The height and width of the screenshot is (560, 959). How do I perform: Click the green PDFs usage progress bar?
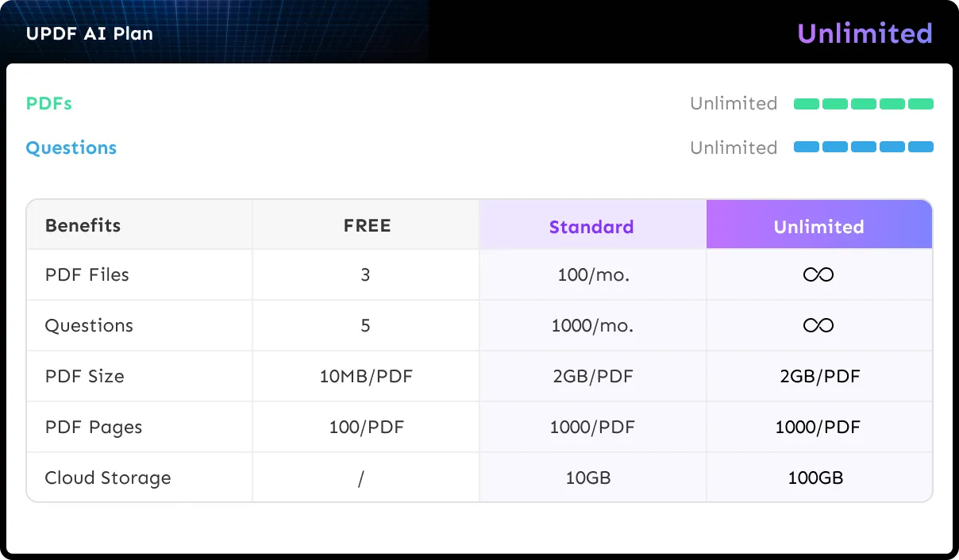coord(864,104)
